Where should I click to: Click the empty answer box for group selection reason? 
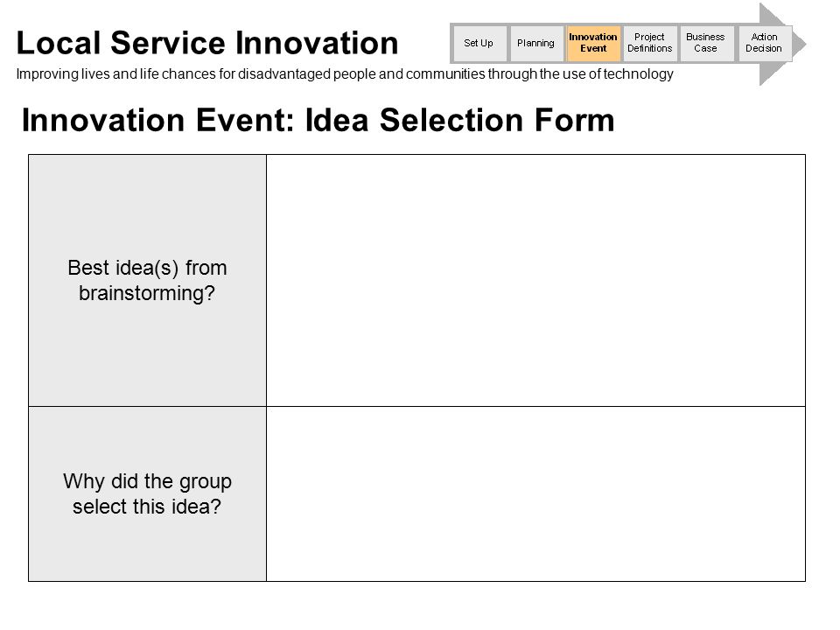pyautogui.click(x=535, y=493)
